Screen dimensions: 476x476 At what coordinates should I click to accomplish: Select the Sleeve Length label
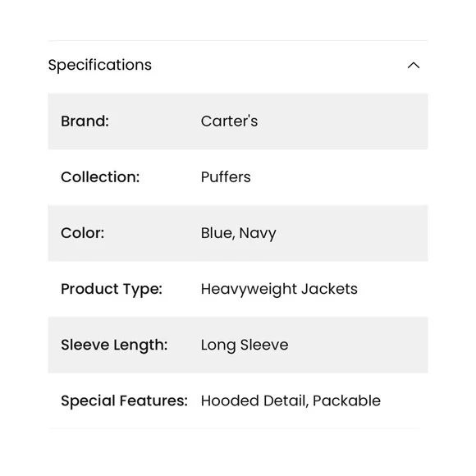(x=114, y=346)
